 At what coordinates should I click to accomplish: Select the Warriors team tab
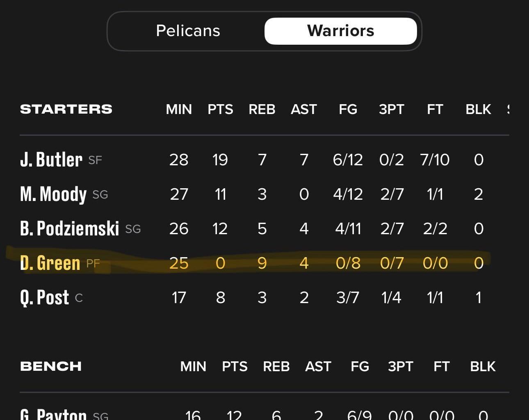(x=340, y=31)
